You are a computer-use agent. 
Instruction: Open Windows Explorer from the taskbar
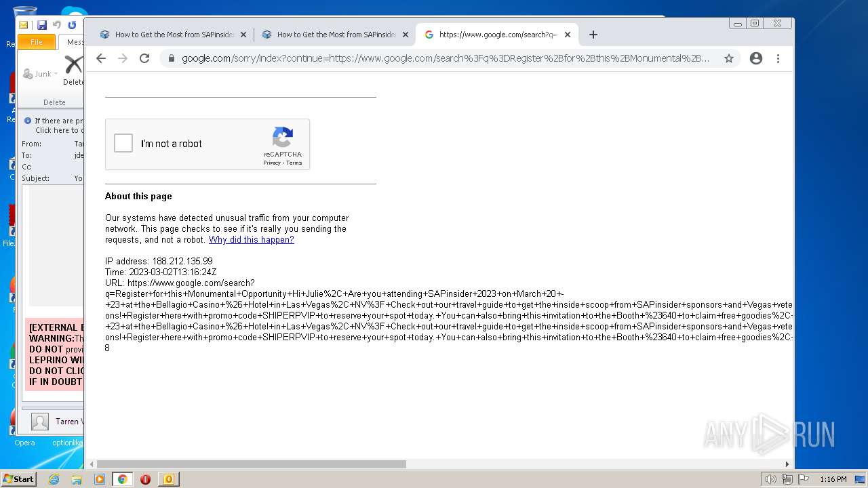tap(77, 479)
